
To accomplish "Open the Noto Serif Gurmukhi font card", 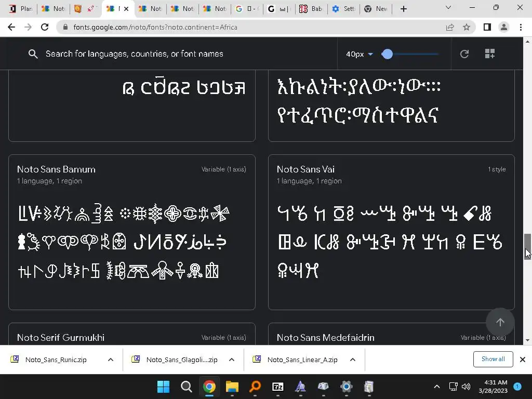I will [131, 334].
